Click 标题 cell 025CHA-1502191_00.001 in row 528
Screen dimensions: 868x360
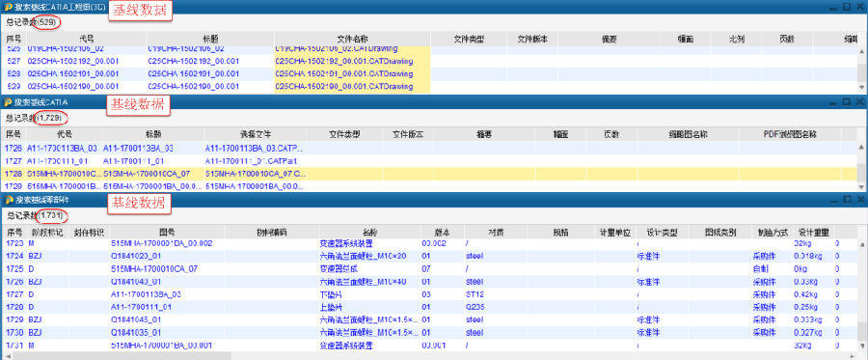193,73
